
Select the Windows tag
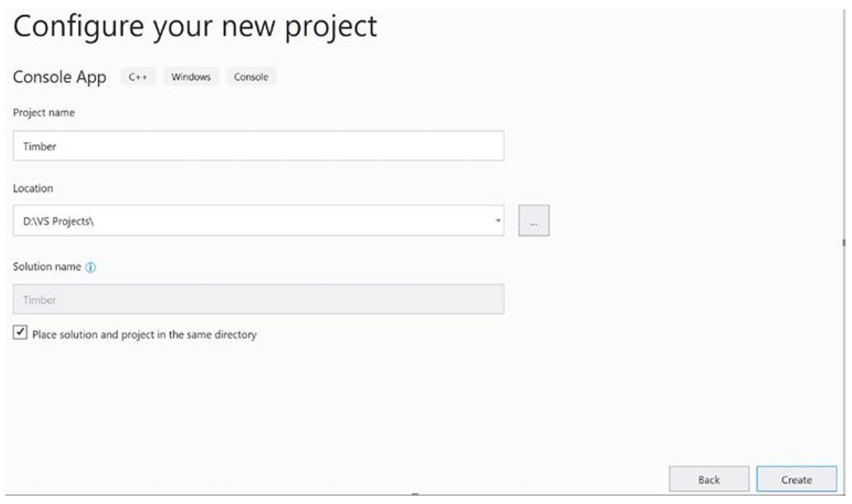[x=191, y=77]
